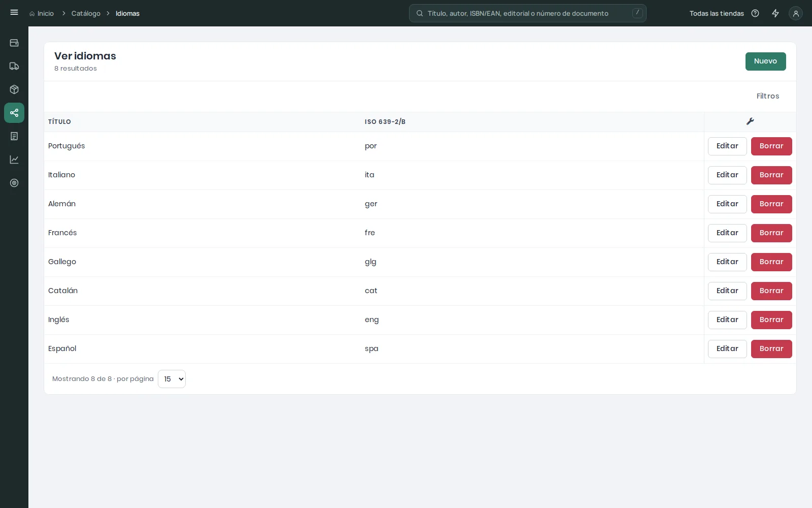Open the document list sidebar icon
This screenshot has width=812, height=508.
click(x=14, y=136)
